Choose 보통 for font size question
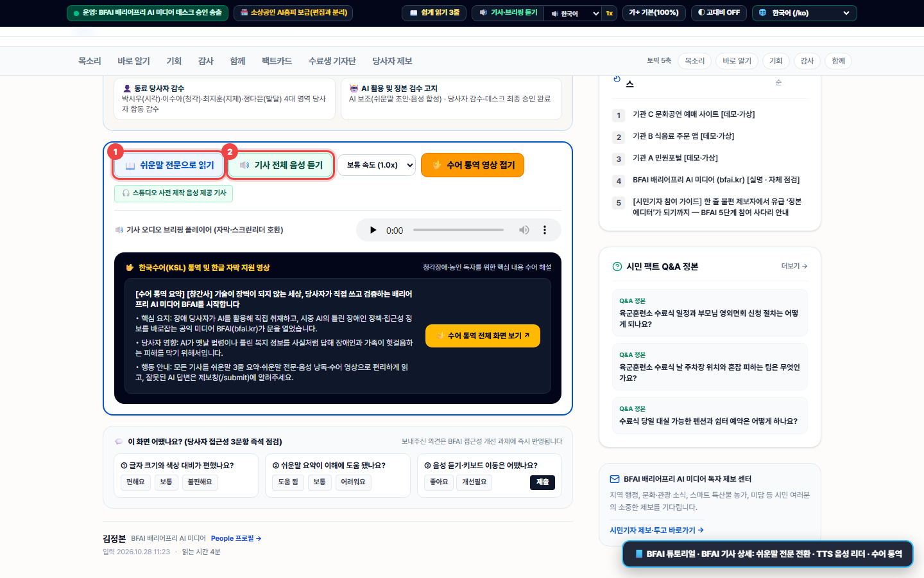This screenshot has height=578, width=924. click(x=166, y=482)
